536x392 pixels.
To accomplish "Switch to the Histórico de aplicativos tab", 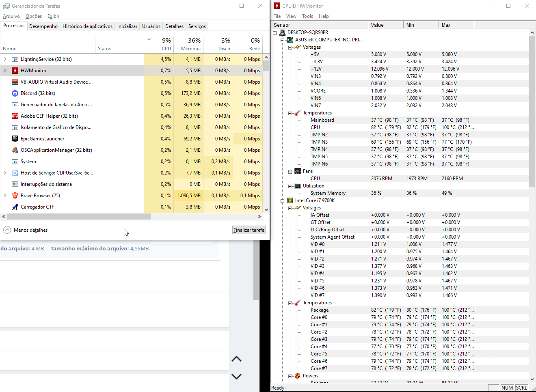I will 87,26.
